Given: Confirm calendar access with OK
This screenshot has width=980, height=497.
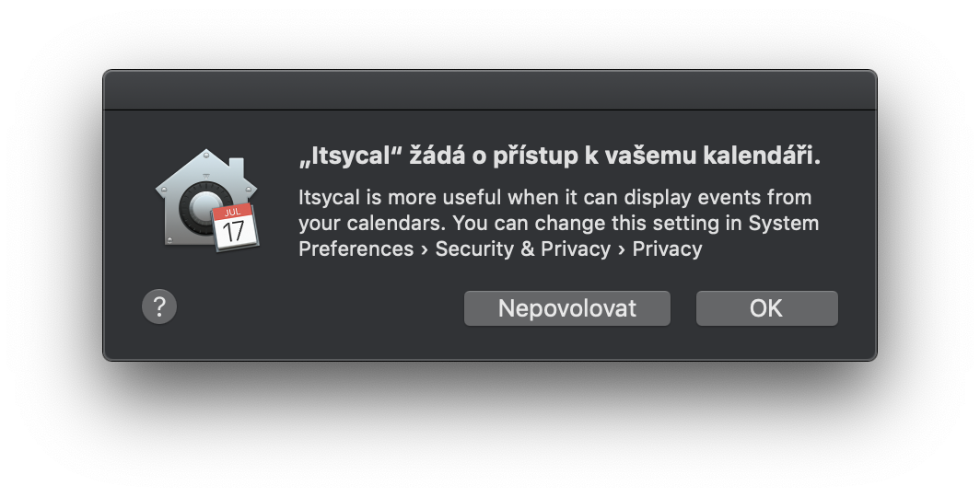Looking at the screenshot, I should tap(766, 308).
